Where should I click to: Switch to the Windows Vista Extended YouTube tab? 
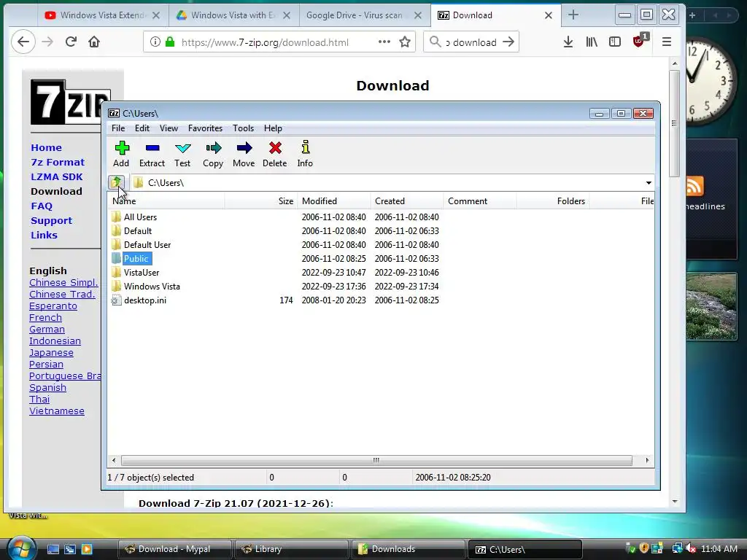point(103,15)
